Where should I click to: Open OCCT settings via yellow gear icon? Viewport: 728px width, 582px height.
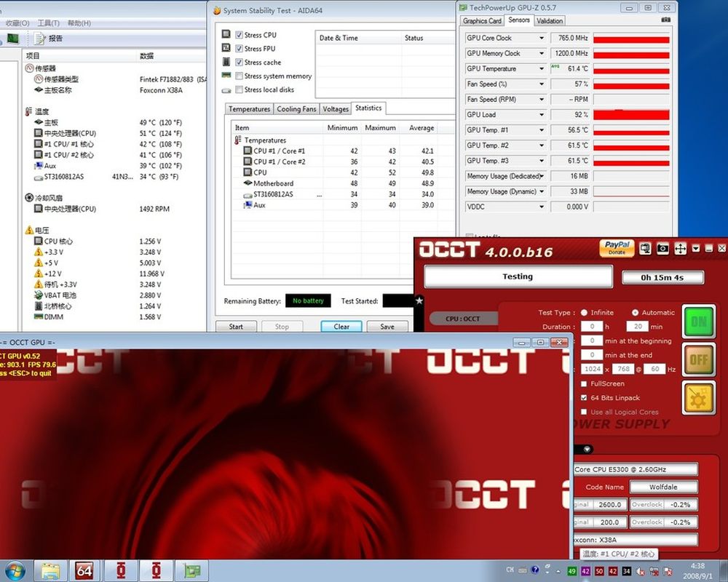(699, 398)
